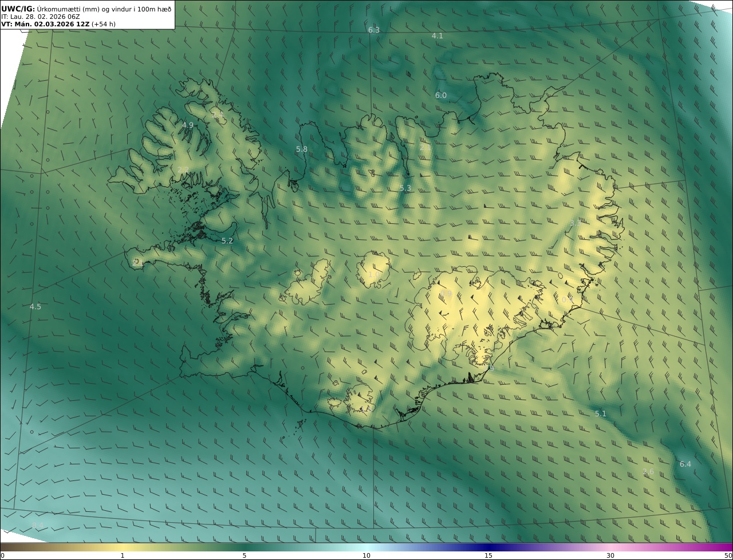
Task: Click the 1.0 value on the glacier
Action: pos(373,275)
